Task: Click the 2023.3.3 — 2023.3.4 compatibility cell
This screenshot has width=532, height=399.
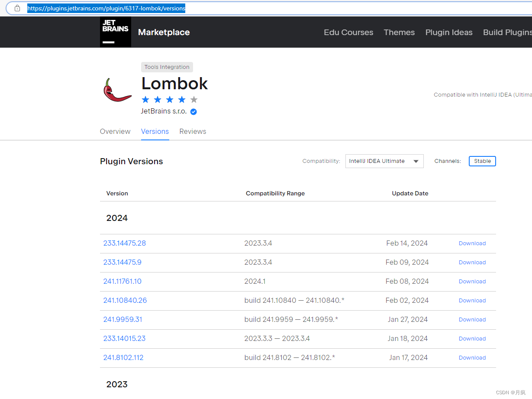Action: (x=277, y=339)
